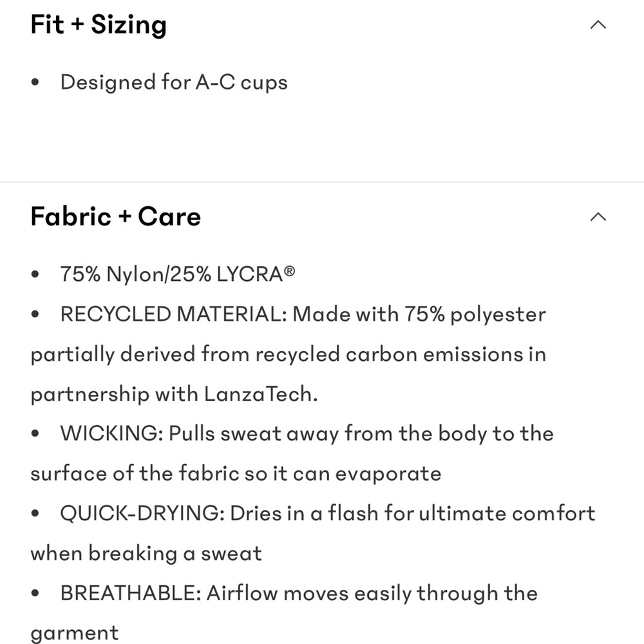
Task: Tap the Fit + Sizing heading
Action: coord(99,24)
